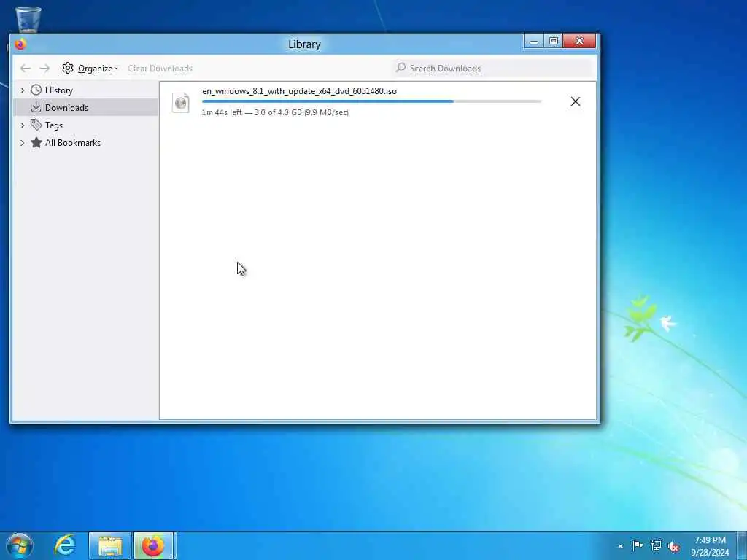Viewport: 747px width, 560px height.
Task: Click Clear Downloads button
Action: (x=160, y=69)
